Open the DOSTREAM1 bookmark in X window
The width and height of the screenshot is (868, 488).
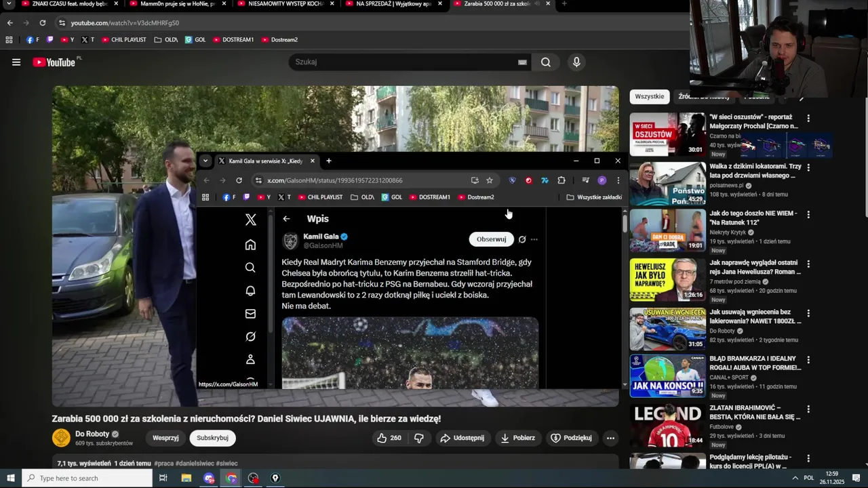coord(430,197)
